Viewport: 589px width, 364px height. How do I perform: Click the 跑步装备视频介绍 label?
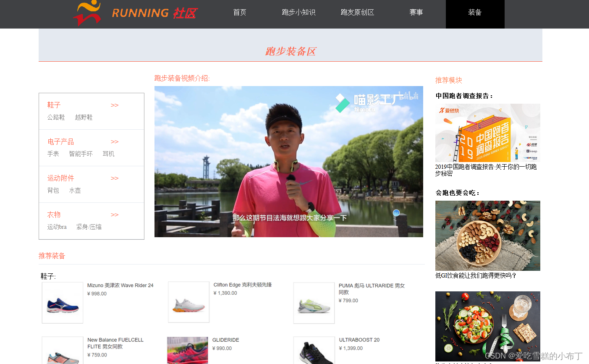(x=182, y=78)
